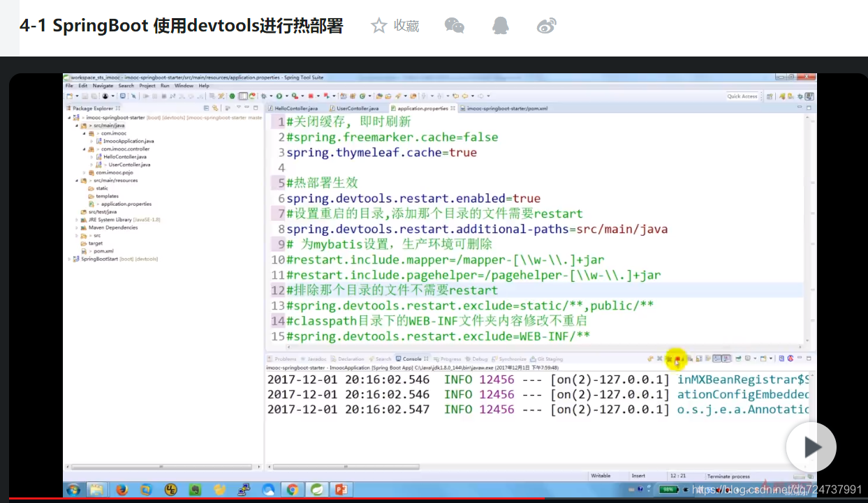
Task: Expand the com.imooc.pojo package
Action: [84, 172]
